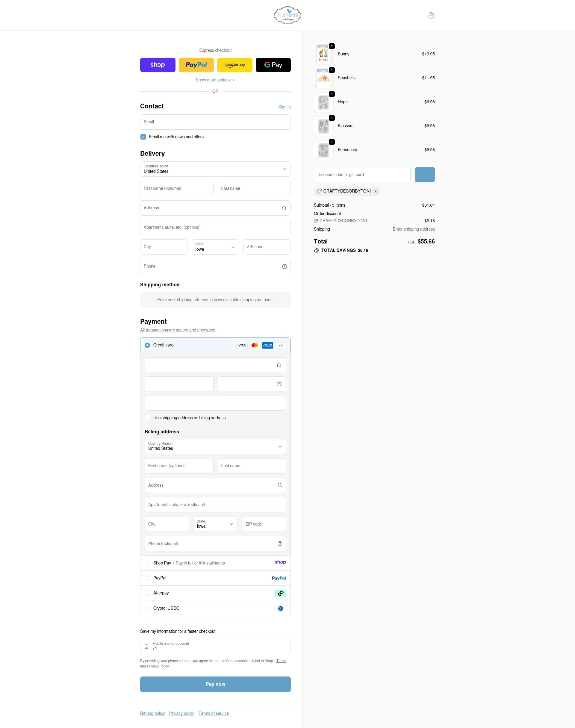Open the shopping bag cart icon

(x=431, y=16)
